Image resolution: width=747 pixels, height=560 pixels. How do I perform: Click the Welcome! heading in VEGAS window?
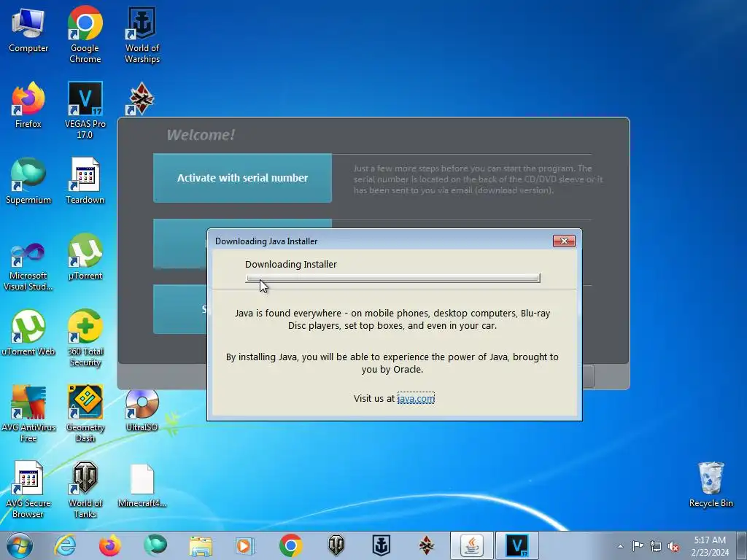click(x=201, y=135)
